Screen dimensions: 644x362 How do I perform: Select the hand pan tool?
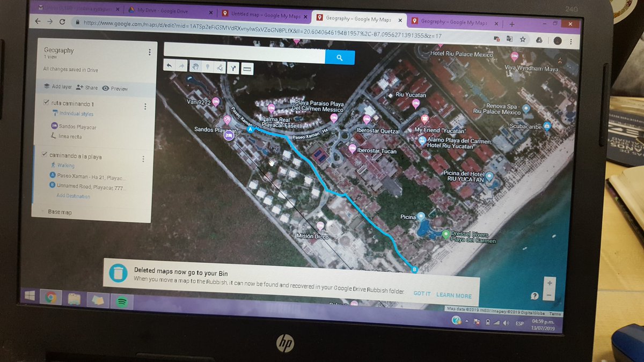click(195, 67)
